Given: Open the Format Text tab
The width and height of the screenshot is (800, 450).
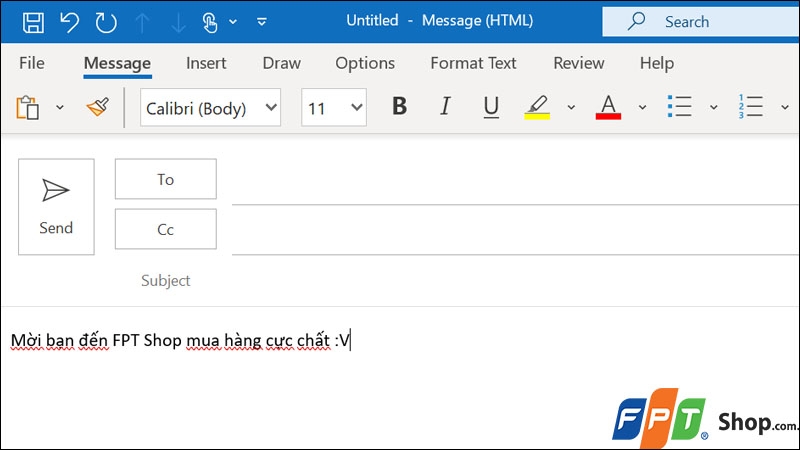Looking at the screenshot, I should 473,63.
